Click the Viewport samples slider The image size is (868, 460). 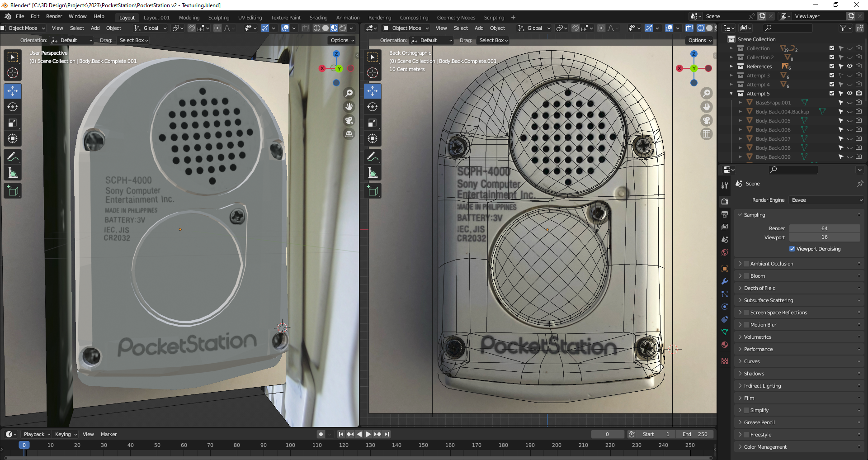point(825,237)
